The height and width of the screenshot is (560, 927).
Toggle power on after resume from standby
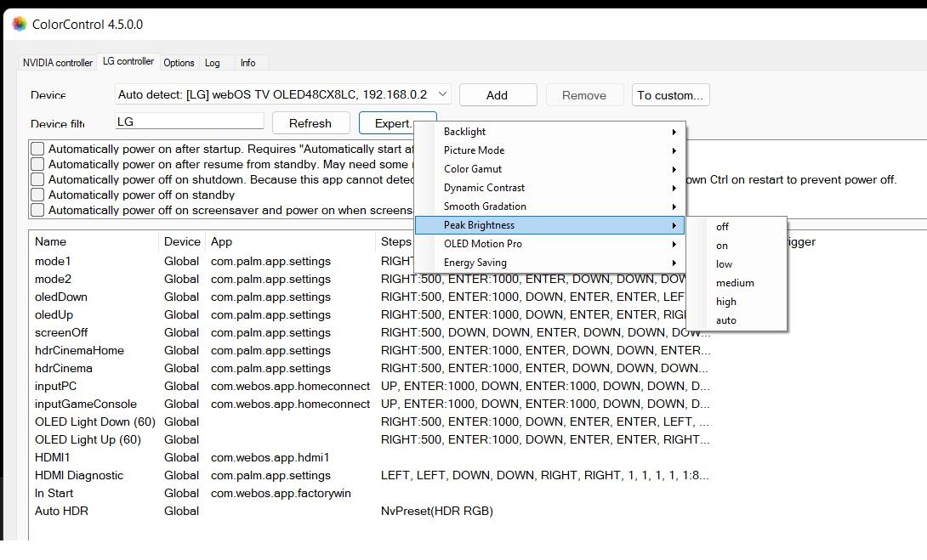point(37,164)
